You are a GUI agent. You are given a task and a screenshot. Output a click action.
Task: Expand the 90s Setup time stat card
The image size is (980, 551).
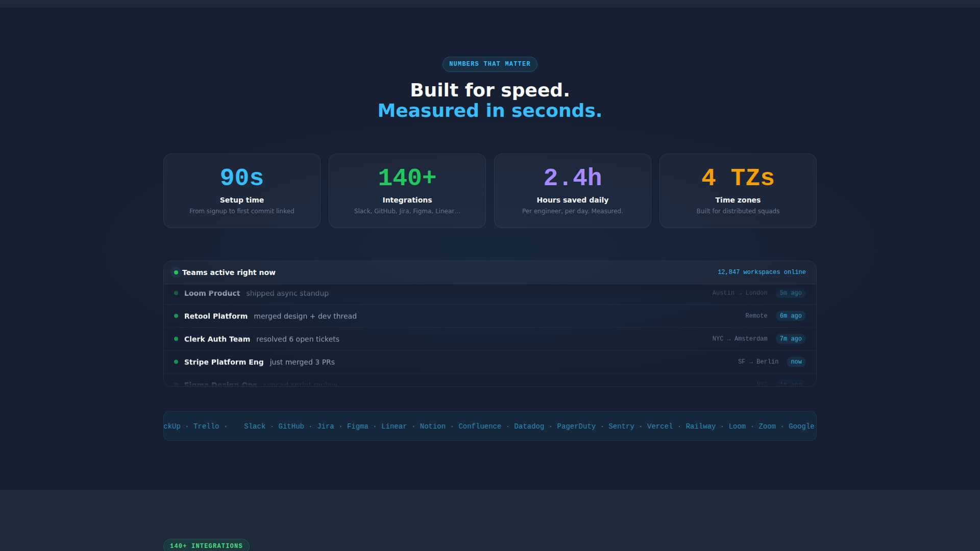coord(241,190)
